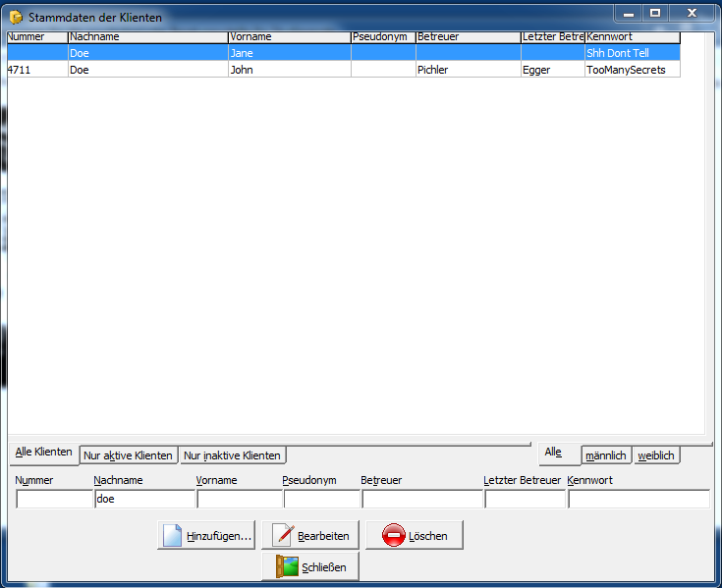Maximize the Stammdaten der Klienten window
Image resolution: width=722 pixels, height=588 pixels.
tap(655, 13)
